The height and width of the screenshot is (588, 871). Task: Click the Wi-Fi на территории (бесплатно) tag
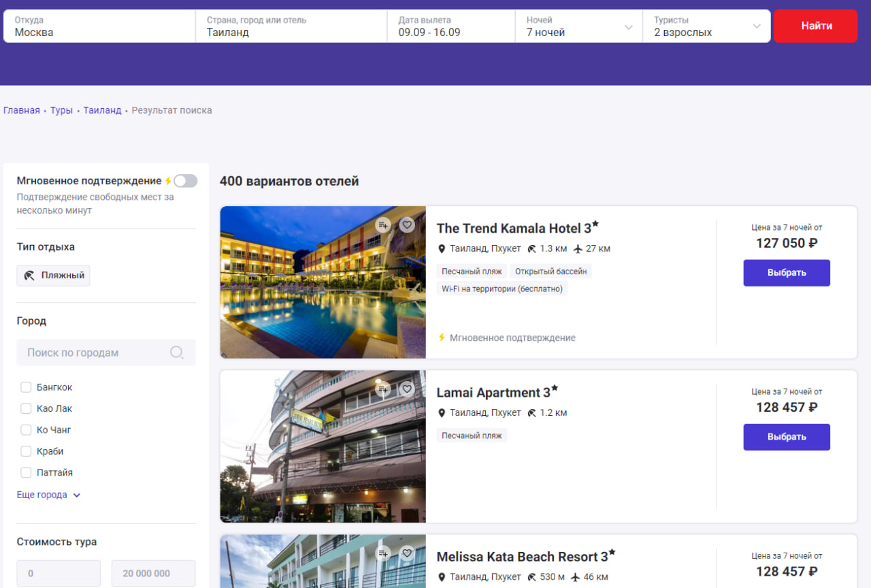point(502,289)
